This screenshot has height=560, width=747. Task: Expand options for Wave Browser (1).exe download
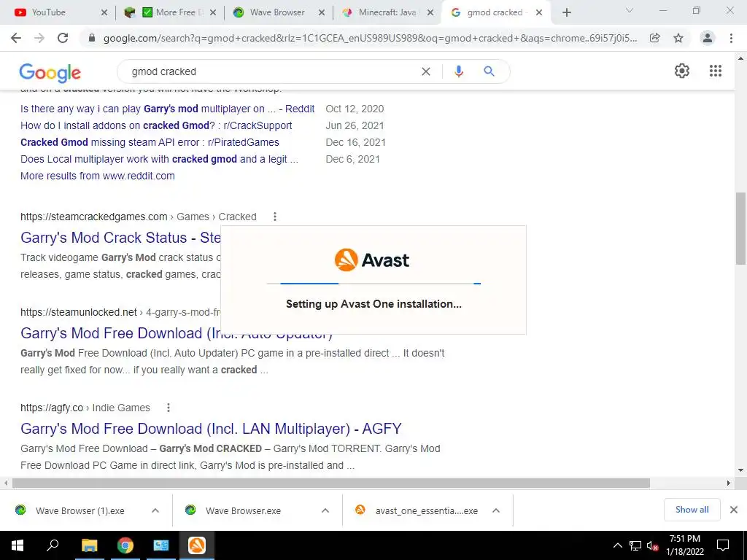(x=155, y=510)
